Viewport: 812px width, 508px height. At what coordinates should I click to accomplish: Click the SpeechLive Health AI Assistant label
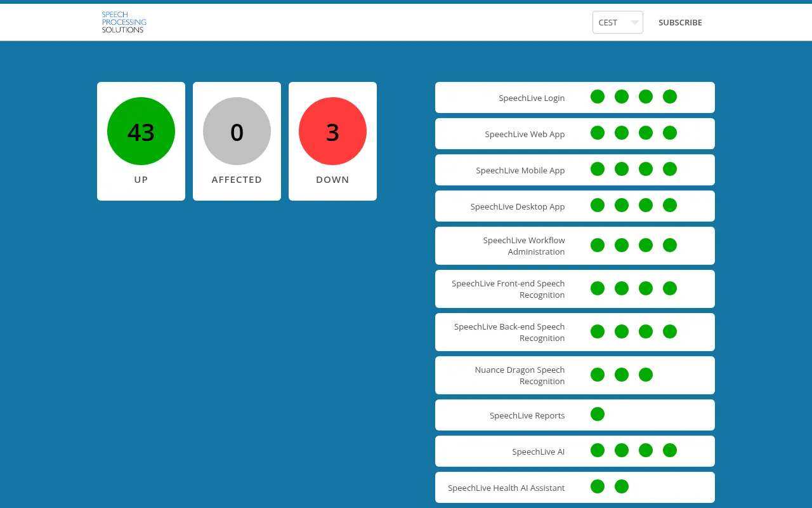point(506,488)
